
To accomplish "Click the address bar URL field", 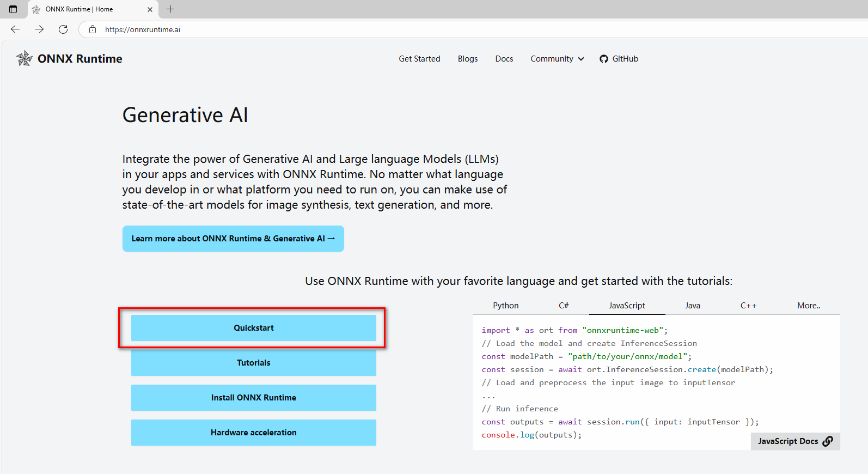I will [x=473, y=29].
